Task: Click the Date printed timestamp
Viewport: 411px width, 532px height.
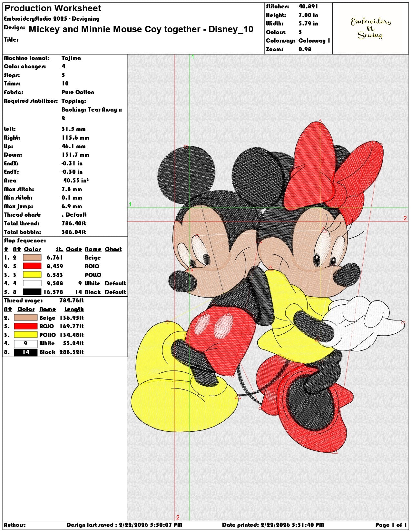Action: click(273, 525)
